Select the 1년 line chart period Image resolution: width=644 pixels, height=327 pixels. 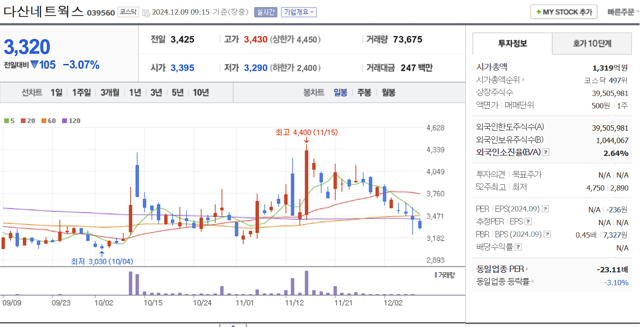coord(135,92)
